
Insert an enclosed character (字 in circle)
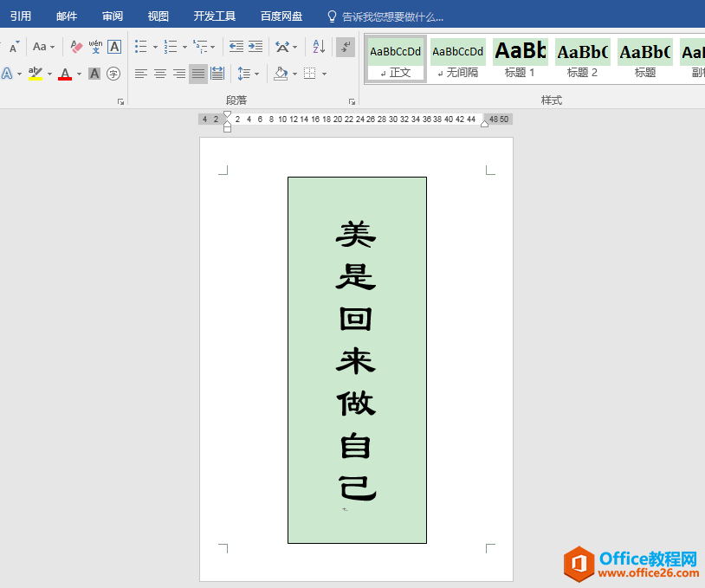(x=113, y=74)
